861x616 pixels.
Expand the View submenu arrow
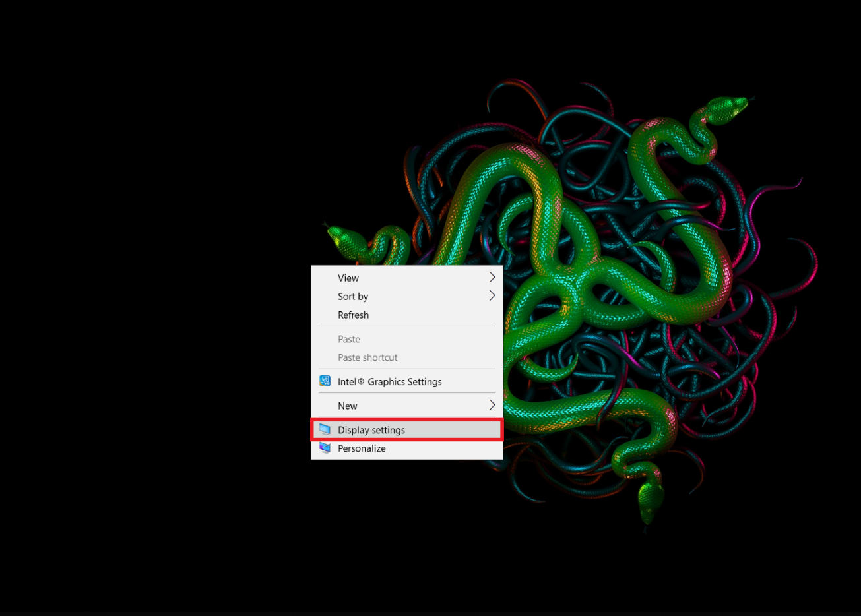pyautogui.click(x=492, y=278)
